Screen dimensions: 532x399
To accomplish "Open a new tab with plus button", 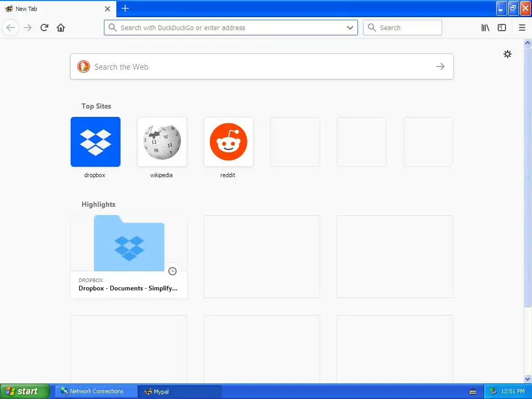I will [125, 8].
